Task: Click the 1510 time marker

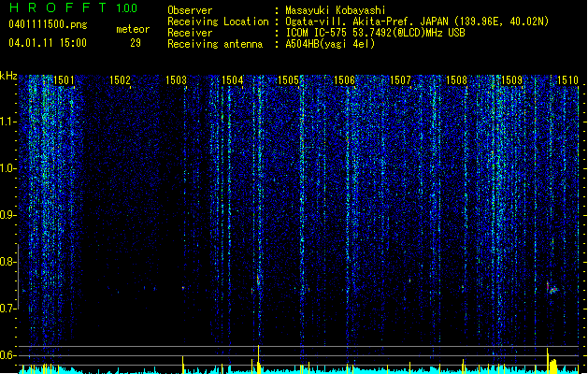Action: 567,79
